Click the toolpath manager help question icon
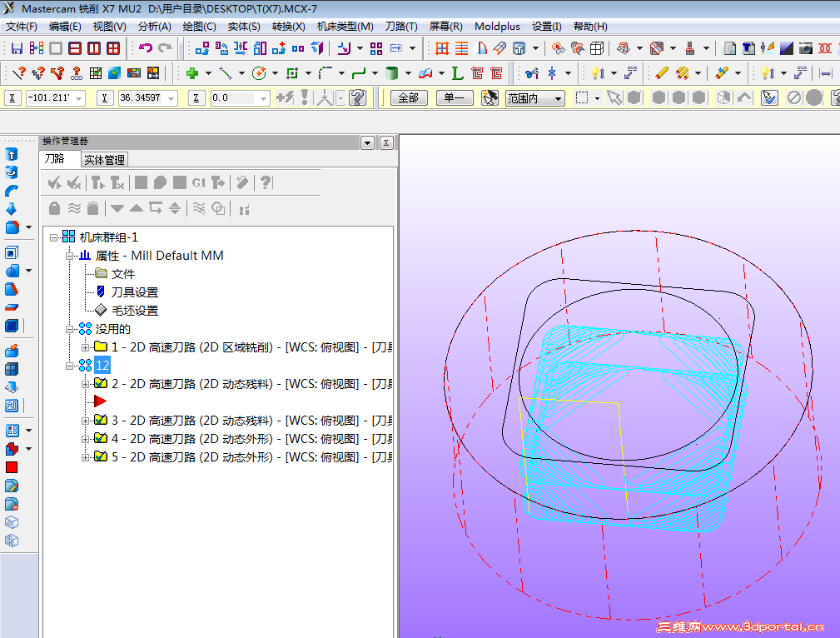This screenshot has height=638, width=840. coord(266,183)
